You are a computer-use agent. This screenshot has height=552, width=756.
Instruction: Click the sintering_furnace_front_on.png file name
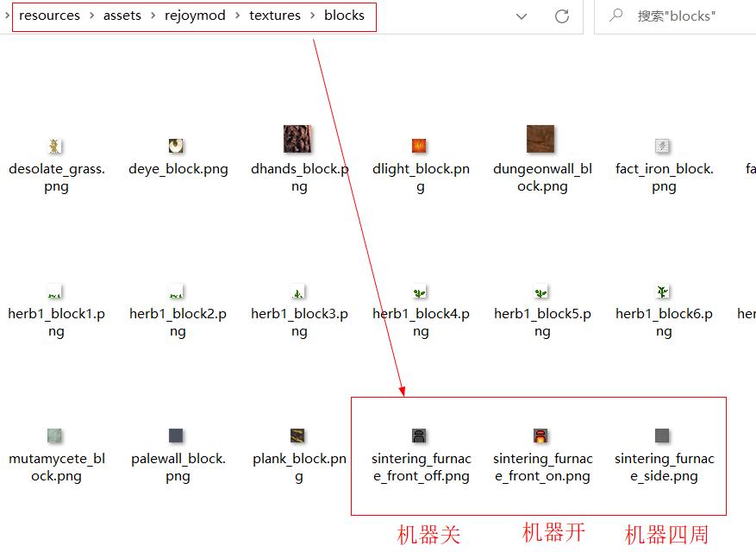click(542, 467)
